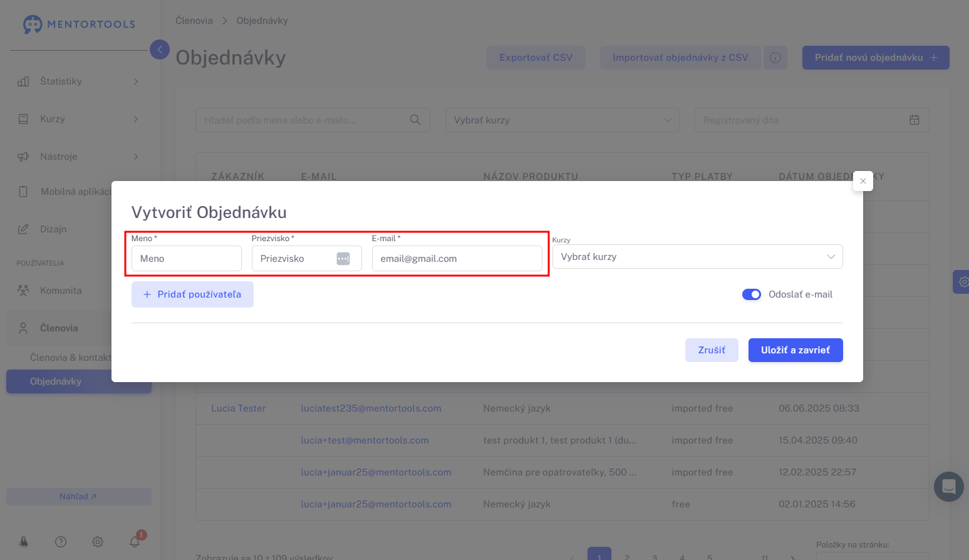Click the notification bell icon

coord(135,542)
